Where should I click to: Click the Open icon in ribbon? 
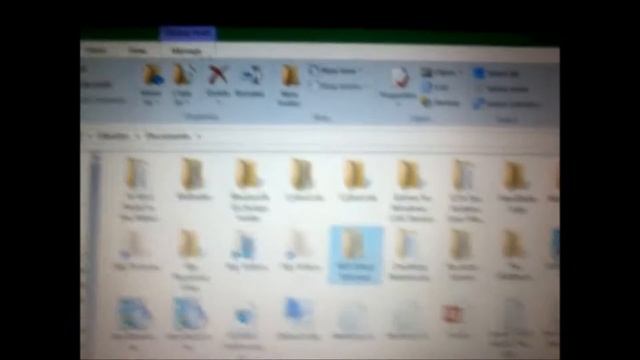tap(427, 73)
